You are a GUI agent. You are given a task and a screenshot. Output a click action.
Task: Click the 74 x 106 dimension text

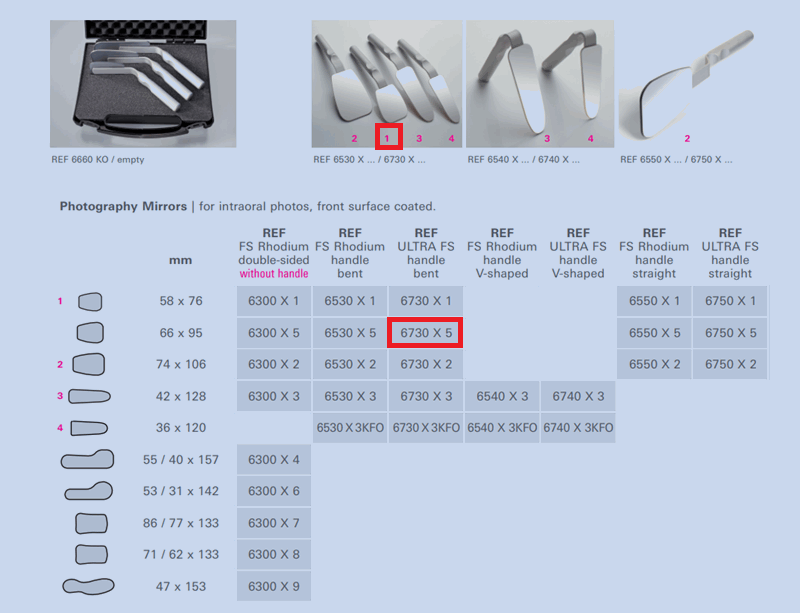[181, 364]
